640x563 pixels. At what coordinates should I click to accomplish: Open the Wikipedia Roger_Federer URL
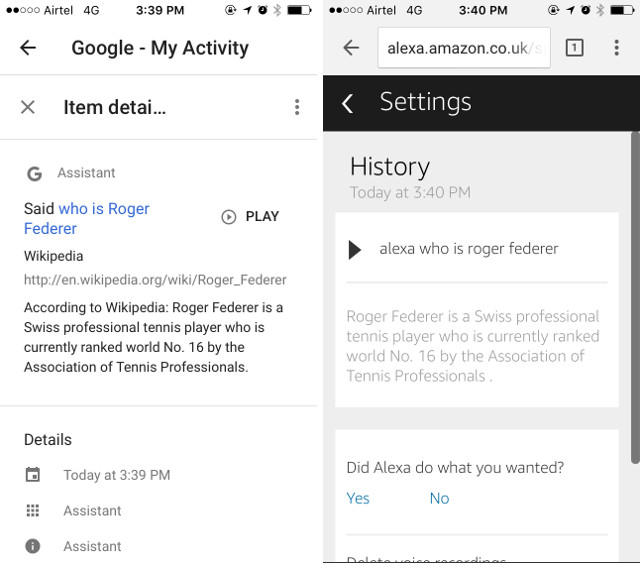click(x=155, y=280)
